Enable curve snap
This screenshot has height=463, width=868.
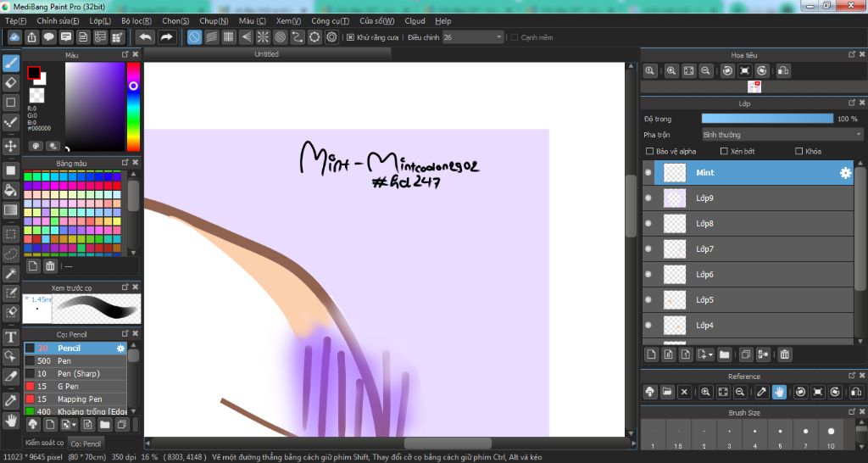pyautogui.click(x=298, y=37)
